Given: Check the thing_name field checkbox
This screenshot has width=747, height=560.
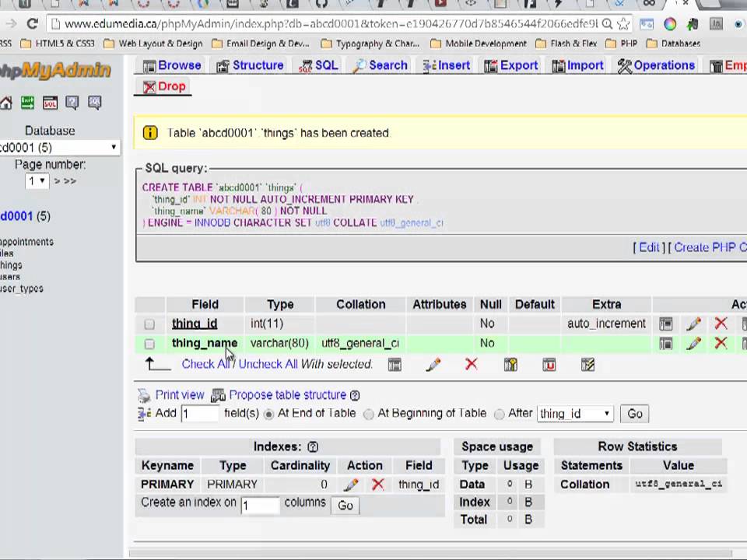Looking at the screenshot, I should 149,344.
